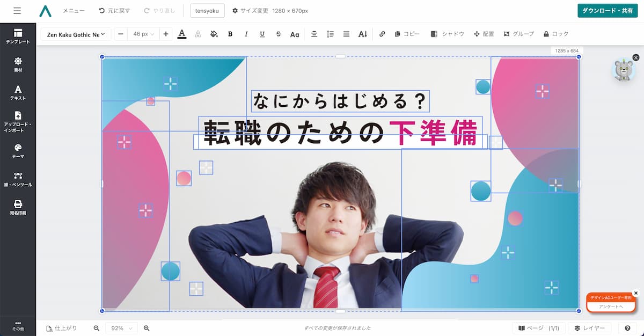Click the Design AC logo
This screenshot has width=644, height=336.
pos(46,11)
